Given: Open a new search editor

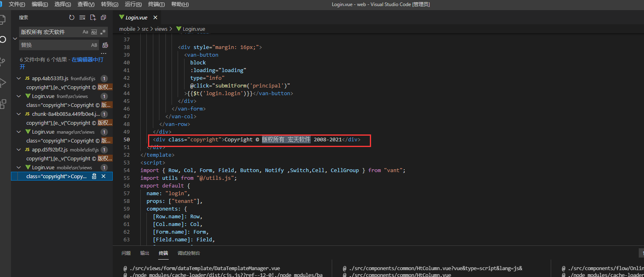Looking at the screenshot, I should click(93, 17).
